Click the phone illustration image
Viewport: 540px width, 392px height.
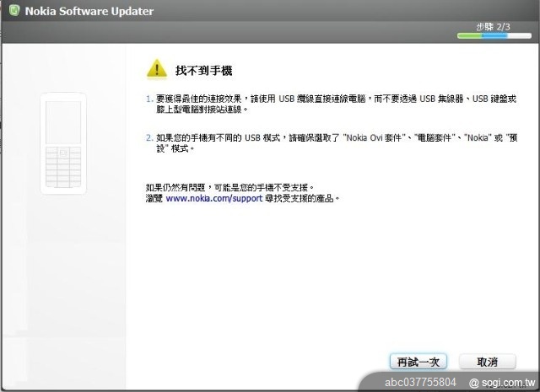coord(63,143)
